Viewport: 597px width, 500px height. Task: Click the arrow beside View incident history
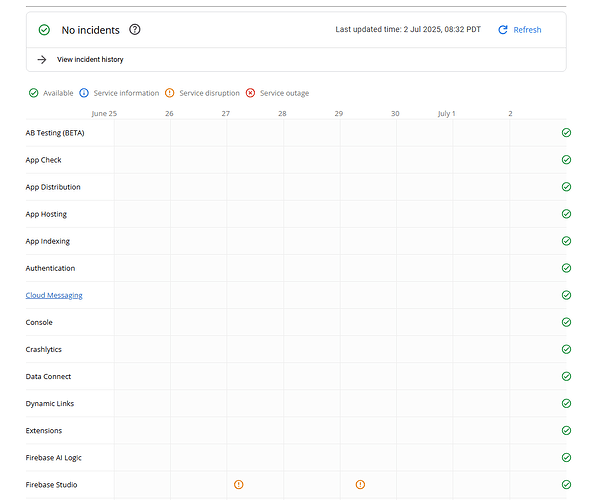pyautogui.click(x=42, y=59)
